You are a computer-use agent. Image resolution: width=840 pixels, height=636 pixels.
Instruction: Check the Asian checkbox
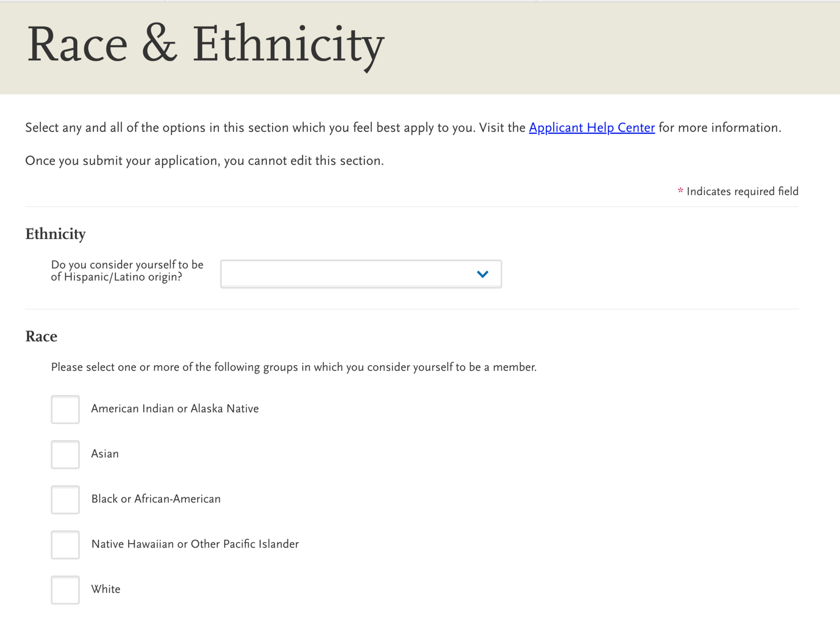65,454
